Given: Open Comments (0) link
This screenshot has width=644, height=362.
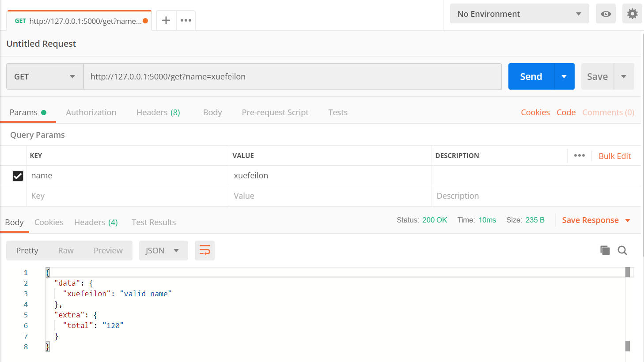Looking at the screenshot, I should point(608,112).
